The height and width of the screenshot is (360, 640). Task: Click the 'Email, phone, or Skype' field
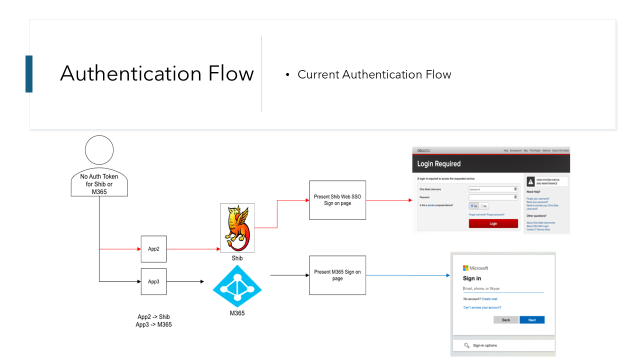503,289
